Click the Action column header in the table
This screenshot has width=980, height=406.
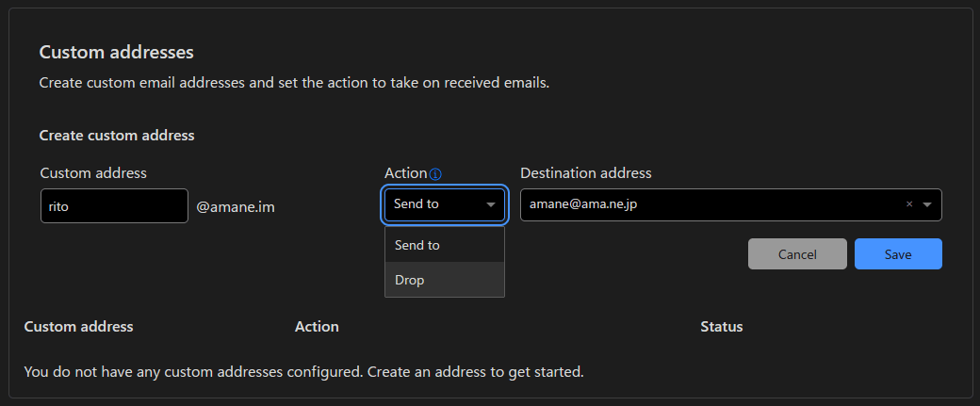pyautogui.click(x=317, y=327)
